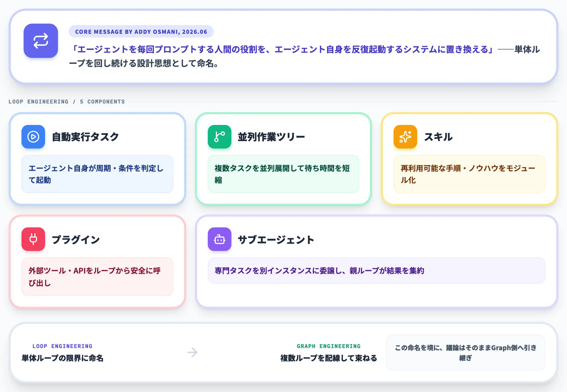Click the サブエージェント heading
The width and height of the screenshot is (567, 392).
click(x=276, y=239)
